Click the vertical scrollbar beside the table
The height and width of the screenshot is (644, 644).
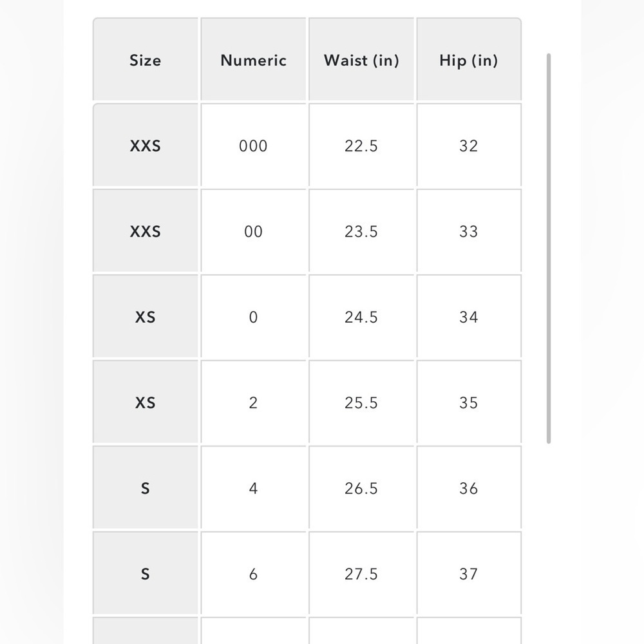(549, 249)
